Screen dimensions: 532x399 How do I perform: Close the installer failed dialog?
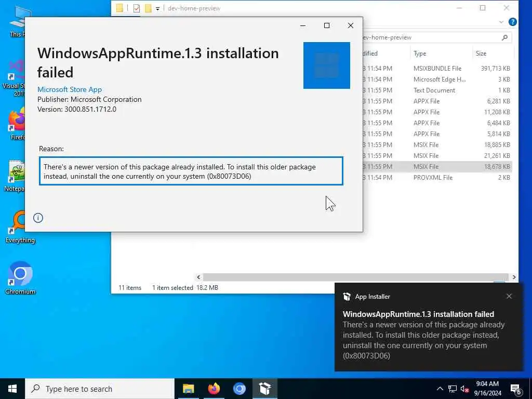[351, 25]
